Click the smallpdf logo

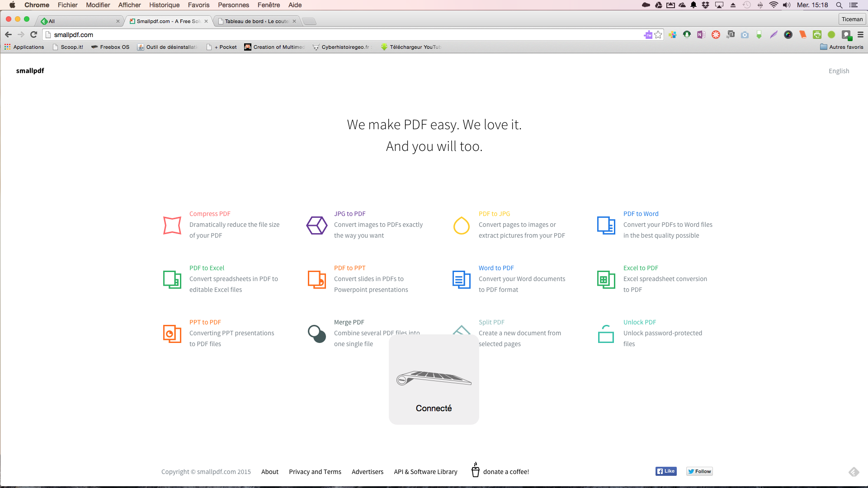tap(30, 70)
